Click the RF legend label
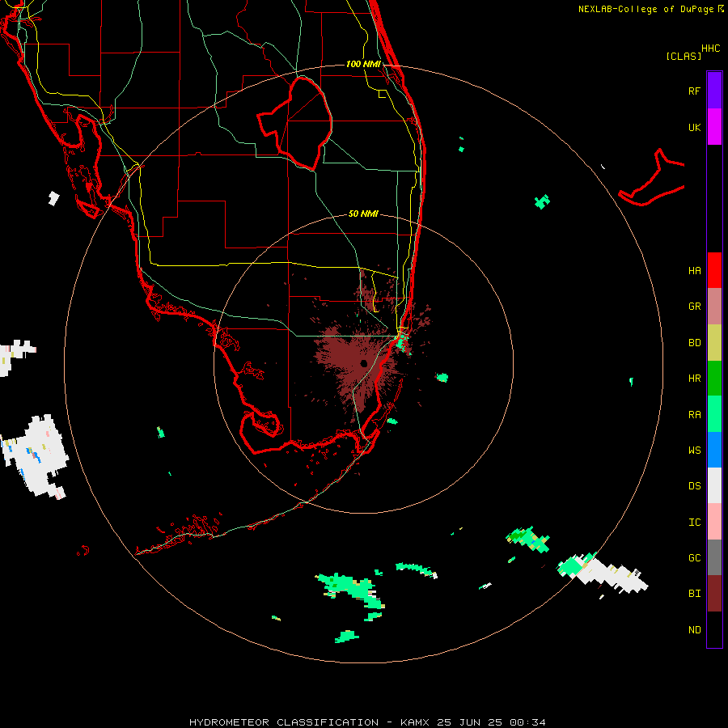This screenshot has height=728, width=728. coord(694,91)
